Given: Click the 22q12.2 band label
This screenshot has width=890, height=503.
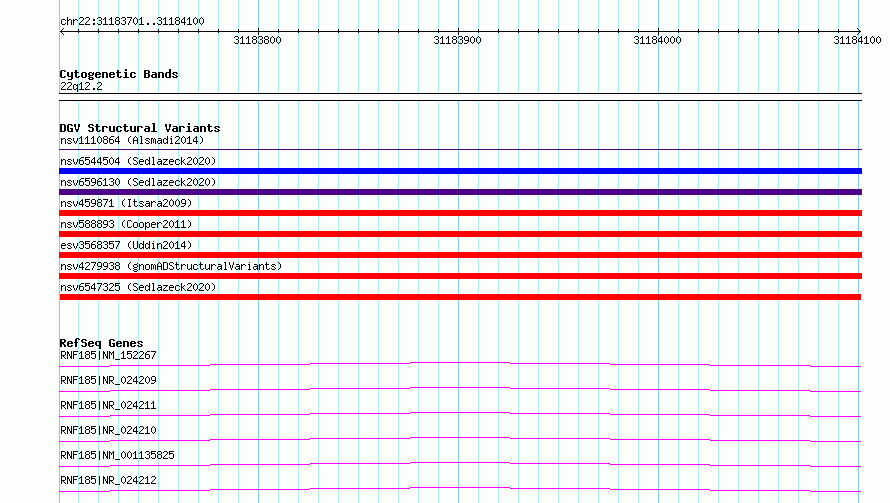Looking at the screenshot, I should point(81,86).
